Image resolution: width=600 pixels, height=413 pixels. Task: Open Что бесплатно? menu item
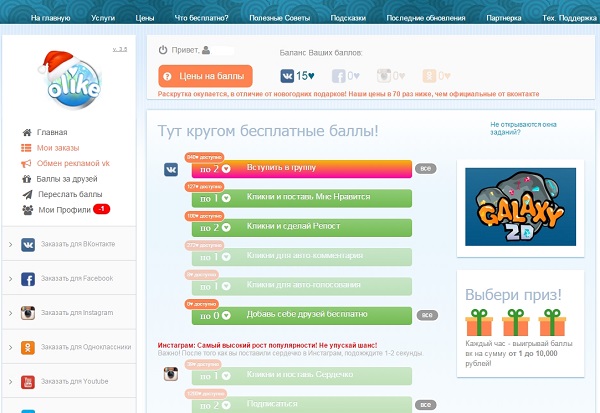tap(201, 18)
